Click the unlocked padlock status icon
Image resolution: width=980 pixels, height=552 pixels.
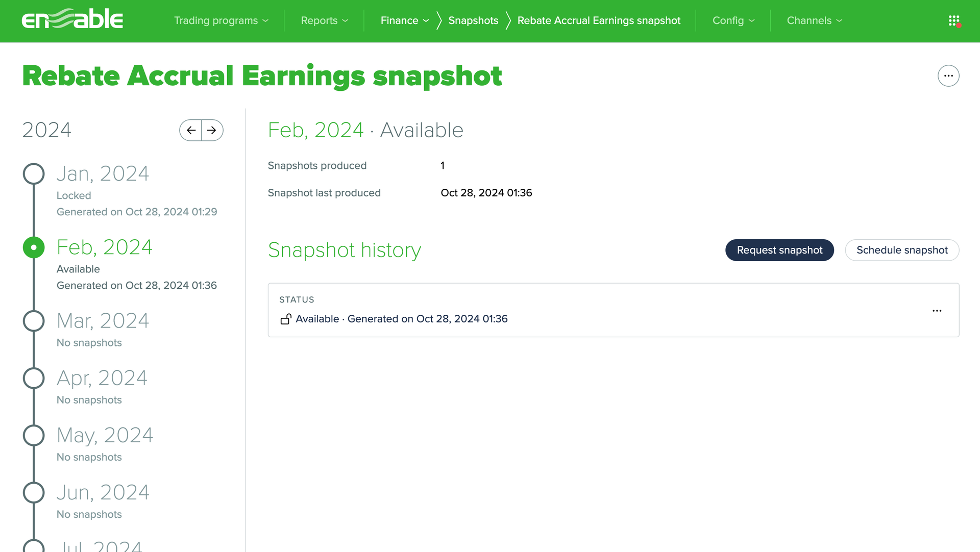[x=286, y=319]
